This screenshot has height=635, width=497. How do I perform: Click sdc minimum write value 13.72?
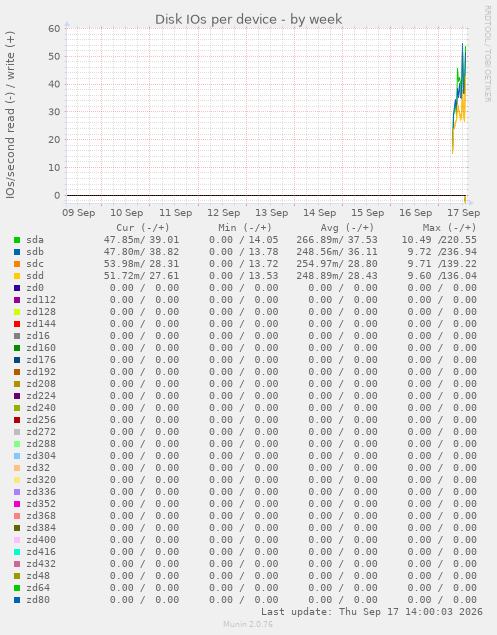(x=263, y=264)
